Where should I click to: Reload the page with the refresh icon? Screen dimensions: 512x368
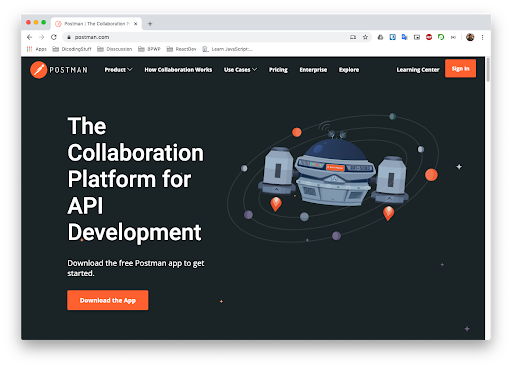(x=54, y=37)
